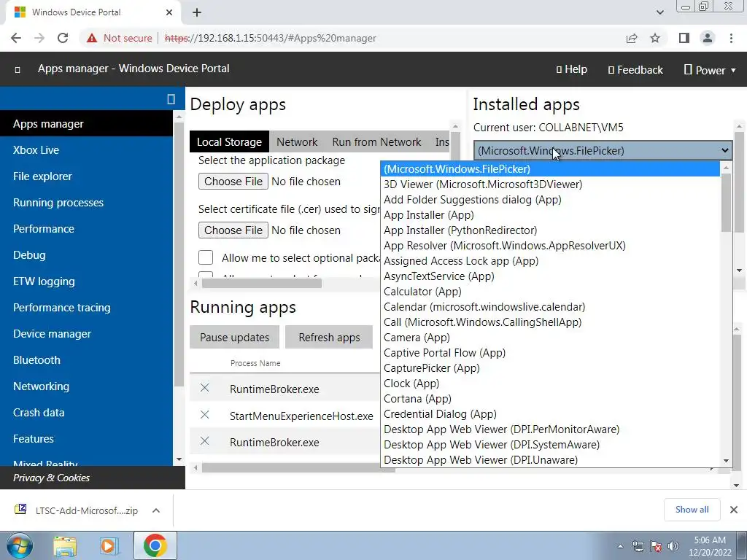Close the downloads bar
747x560 pixels.
coord(734,510)
